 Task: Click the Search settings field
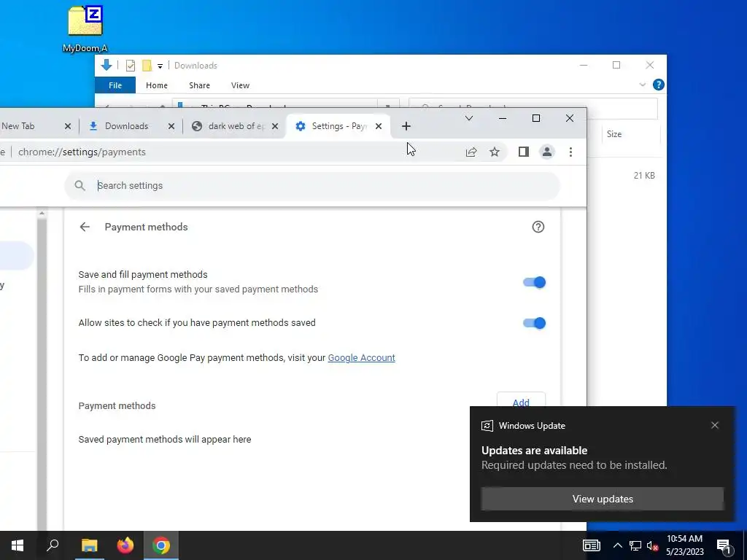click(312, 186)
